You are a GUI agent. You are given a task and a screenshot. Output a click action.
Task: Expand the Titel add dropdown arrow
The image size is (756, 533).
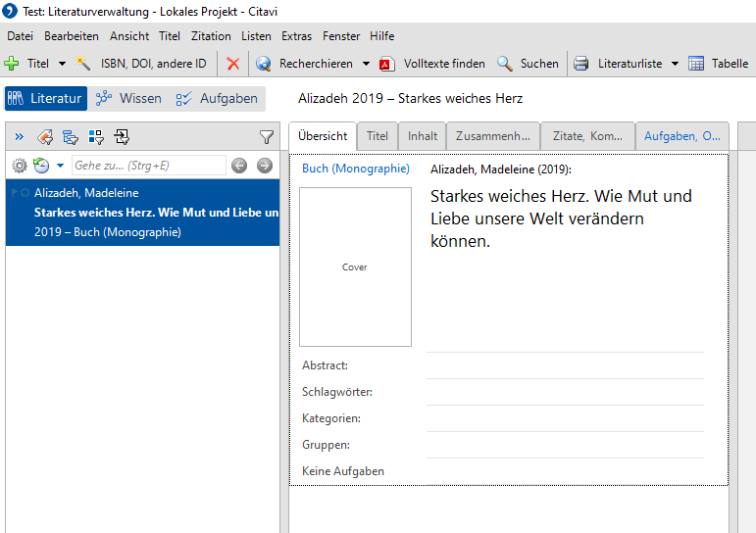tap(62, 64)
